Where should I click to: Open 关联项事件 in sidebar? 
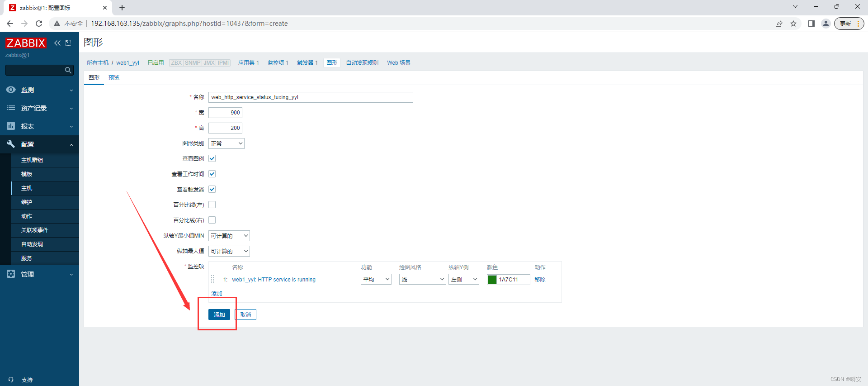(35, 230)
